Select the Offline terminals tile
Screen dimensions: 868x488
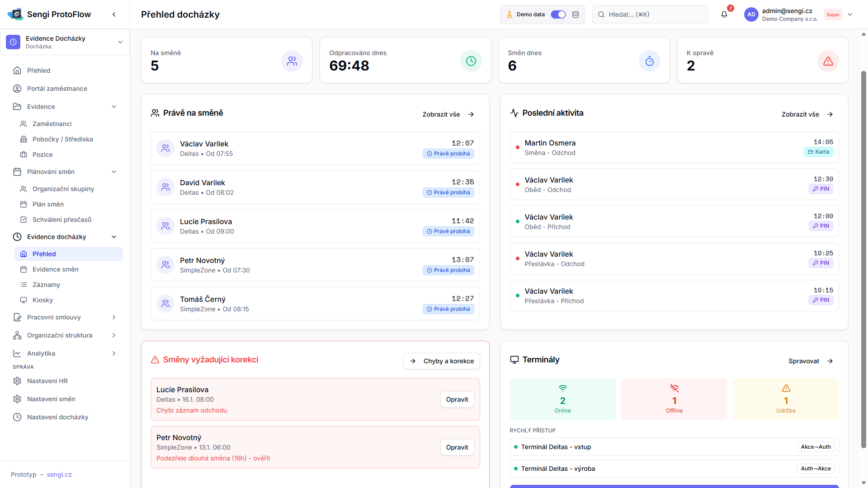(x=674, y=399)
